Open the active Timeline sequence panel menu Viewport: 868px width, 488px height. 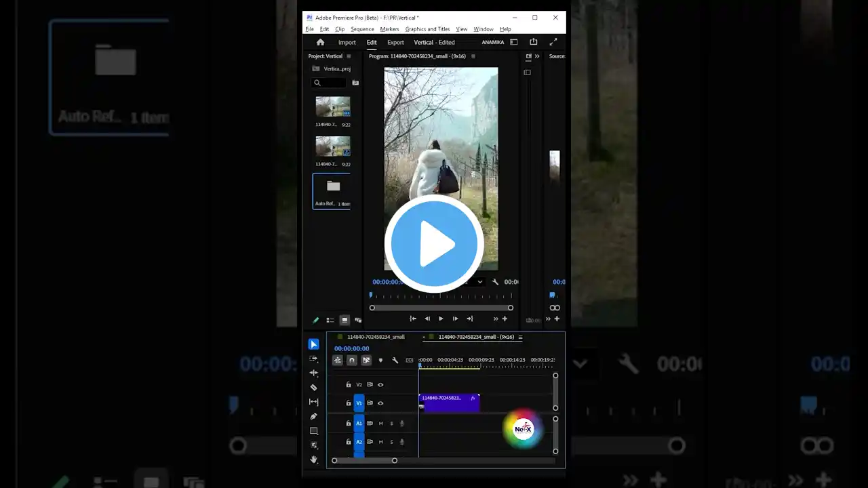pyautogui.click(x=520, y=337)
